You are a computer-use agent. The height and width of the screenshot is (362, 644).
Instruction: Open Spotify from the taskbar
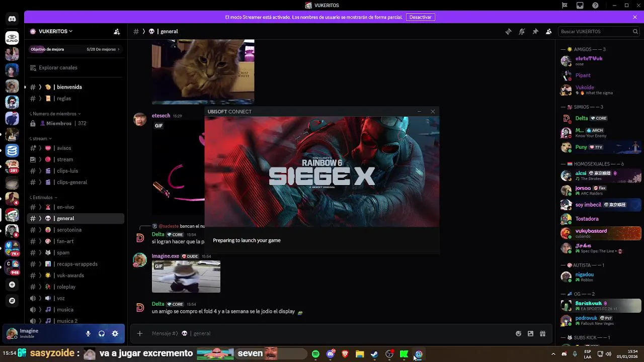[x=315, y=354]
